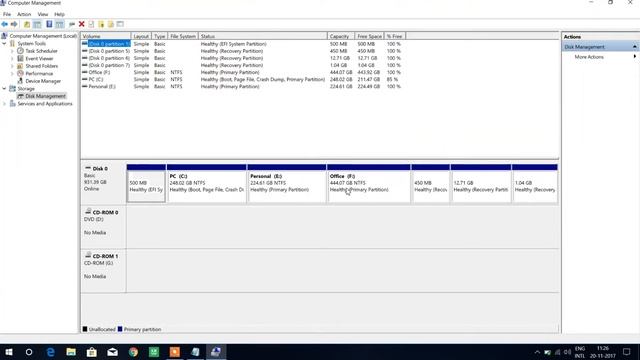Open Cortana search circle on taskbar
The height and width of the screenshot is (360, 640).
pos(29,352)
